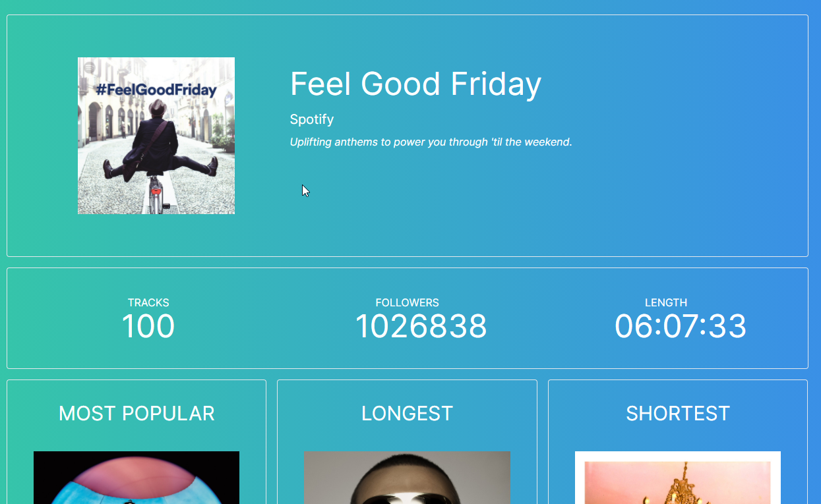The image size is (821, 504).
Task: Select the follower count 1026838
Action: pos(421,327)
